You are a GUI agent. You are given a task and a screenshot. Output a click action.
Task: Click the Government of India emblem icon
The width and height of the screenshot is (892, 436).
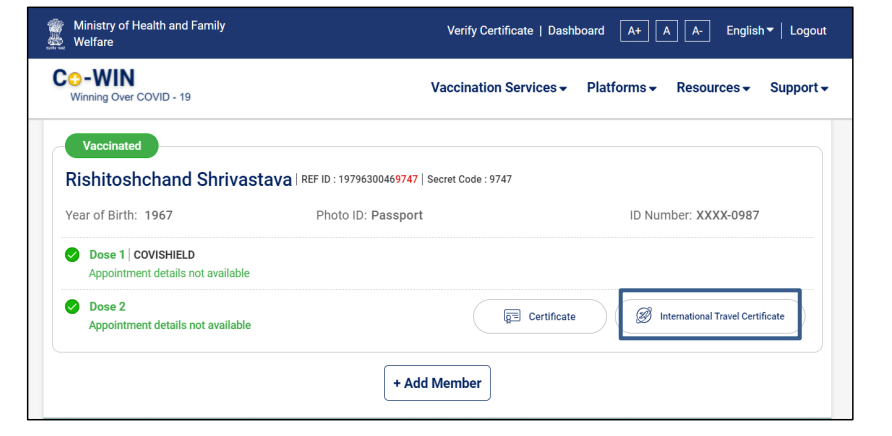56,35
